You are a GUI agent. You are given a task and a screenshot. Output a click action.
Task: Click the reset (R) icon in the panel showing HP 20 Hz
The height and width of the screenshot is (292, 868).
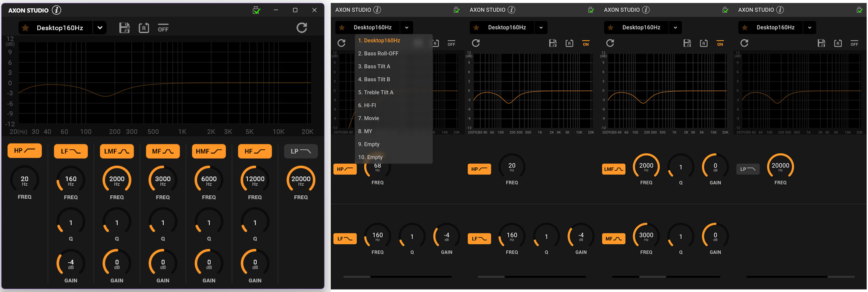(x=569, y=43)
